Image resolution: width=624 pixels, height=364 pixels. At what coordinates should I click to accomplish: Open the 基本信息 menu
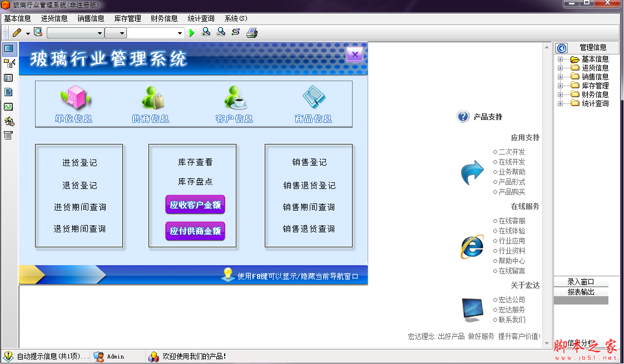tap(17, 19)
